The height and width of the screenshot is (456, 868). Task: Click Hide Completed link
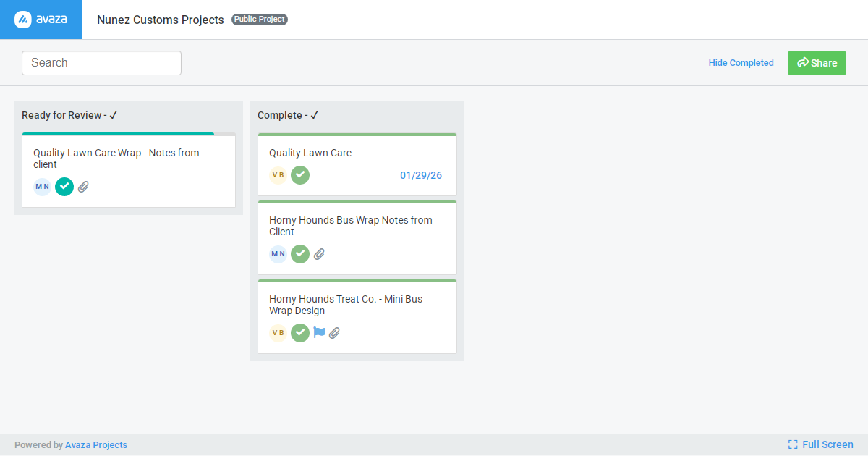pos(741,63)
